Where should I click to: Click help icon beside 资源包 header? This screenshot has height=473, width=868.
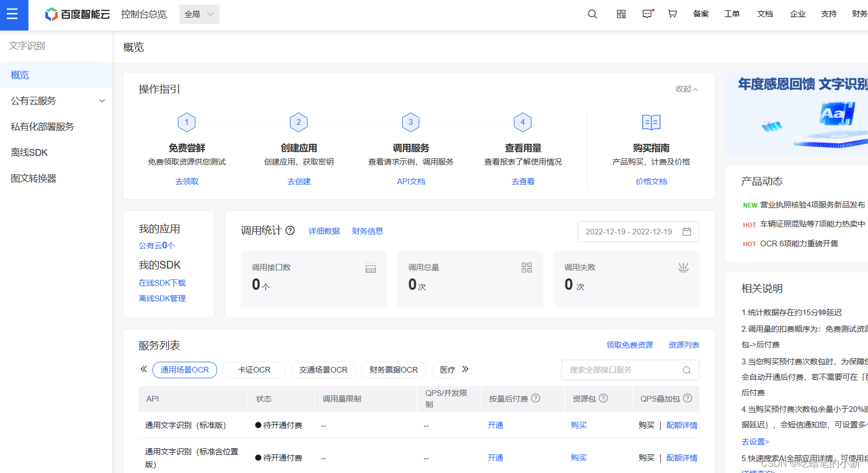tap(603, 398)
